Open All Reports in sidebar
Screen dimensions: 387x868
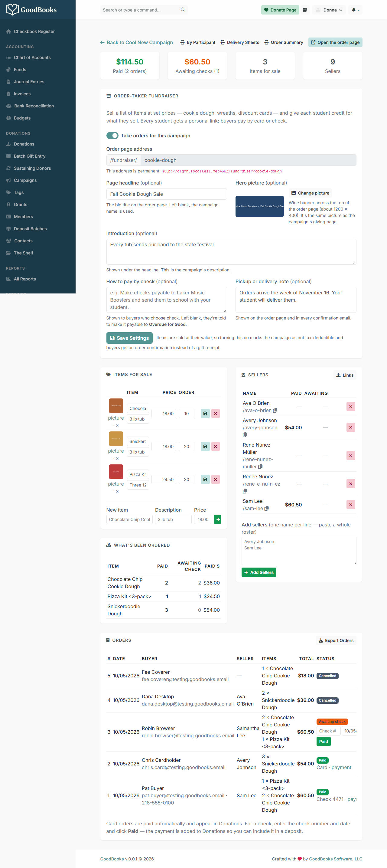tap(24, 279)
